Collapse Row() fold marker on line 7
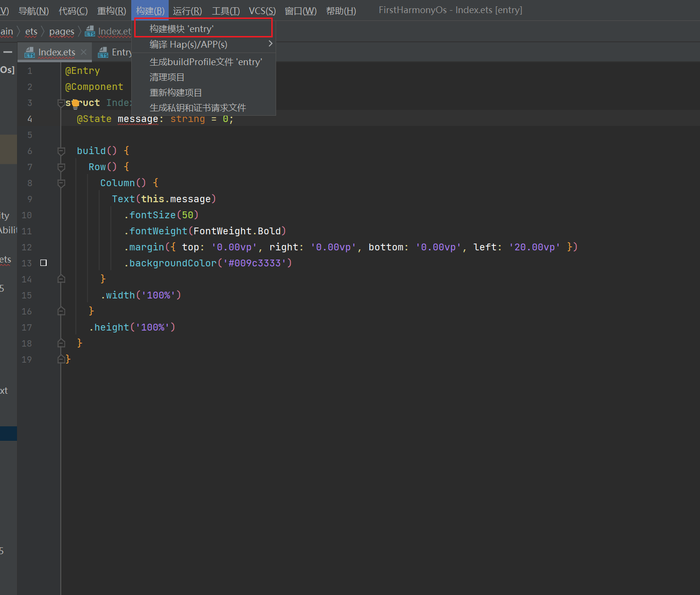700x595 pixels. point(61,167)
